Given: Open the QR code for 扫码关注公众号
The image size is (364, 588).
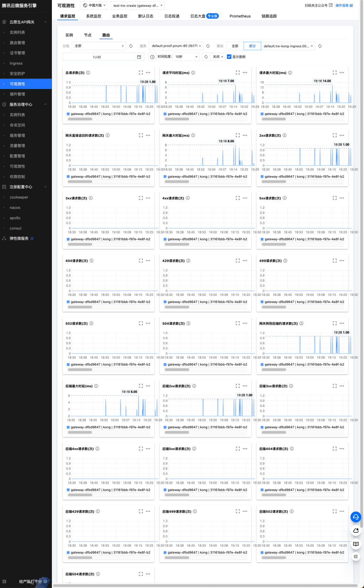Looking at the screenshot, I should coord(331,5).
